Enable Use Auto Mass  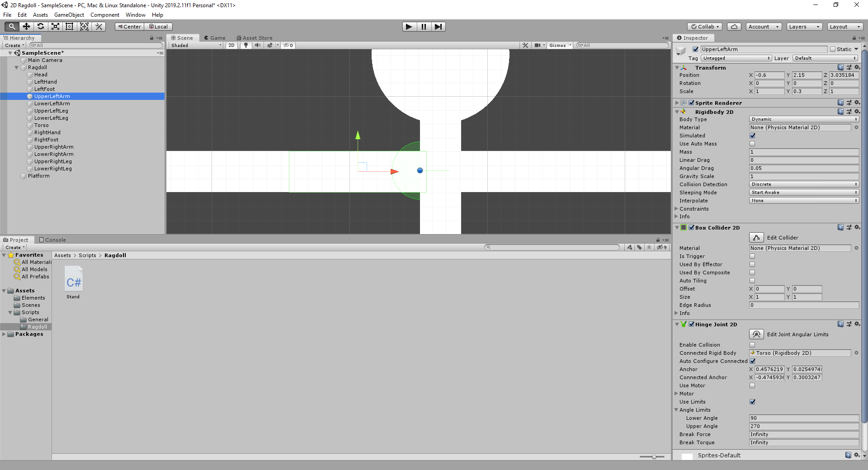(752, 144)
